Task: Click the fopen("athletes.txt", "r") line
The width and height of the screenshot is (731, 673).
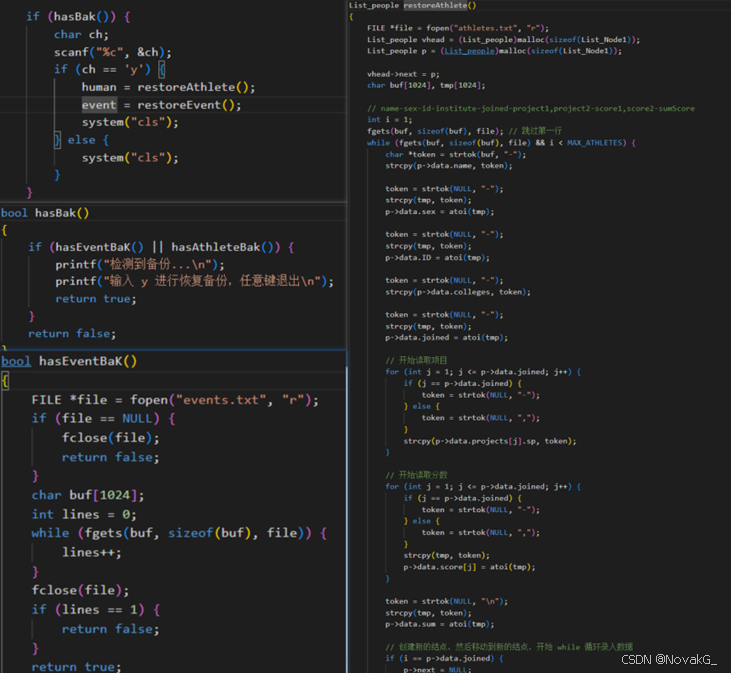Action: pos(458,28)
